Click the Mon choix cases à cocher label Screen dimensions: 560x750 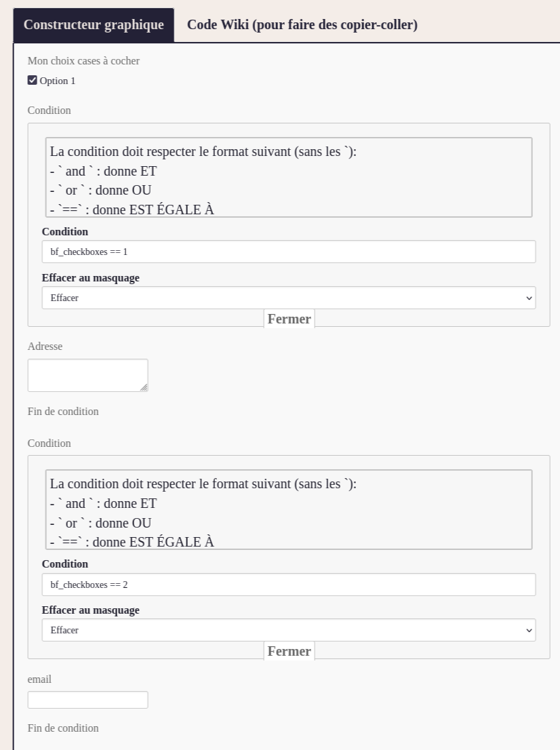tap(83, 61)
